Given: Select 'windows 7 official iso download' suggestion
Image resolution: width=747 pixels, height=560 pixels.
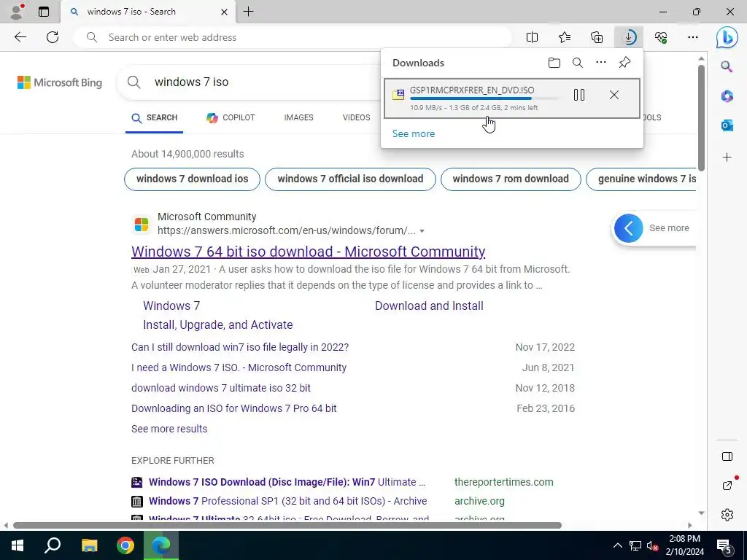Looking at the screenshot, I should [350, 179].
